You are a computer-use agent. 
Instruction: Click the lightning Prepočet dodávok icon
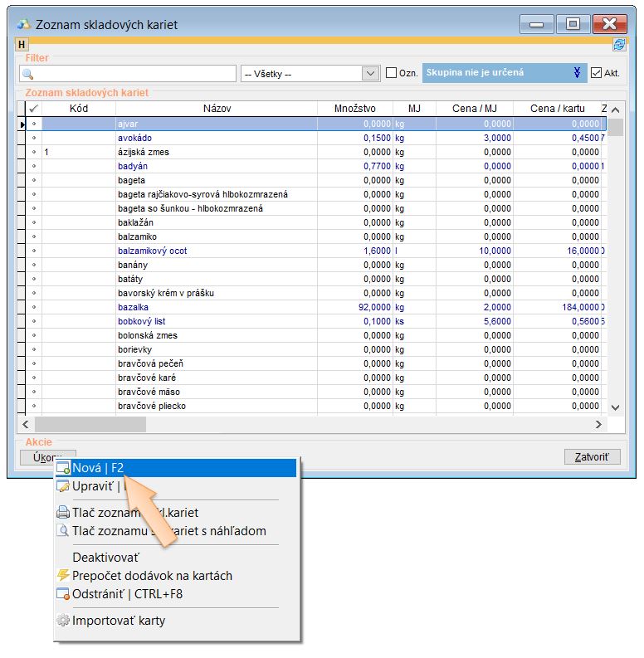[62, 576]
